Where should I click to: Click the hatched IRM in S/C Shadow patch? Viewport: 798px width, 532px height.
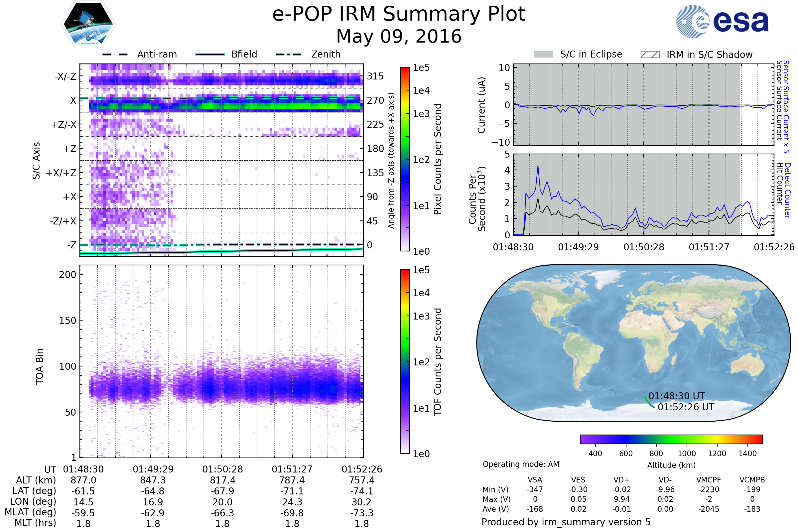click(650, 55)
